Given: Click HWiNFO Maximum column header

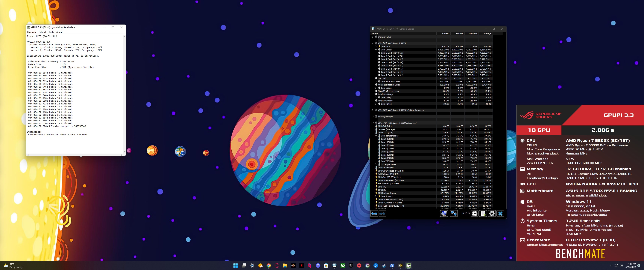Looking at the screenshot, I should point(472,33).
